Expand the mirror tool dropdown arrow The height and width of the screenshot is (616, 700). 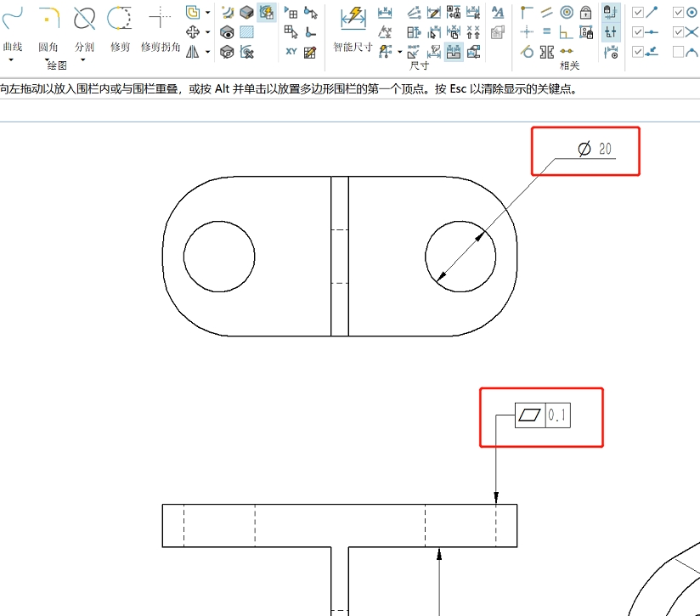click(x=207, y=52)
